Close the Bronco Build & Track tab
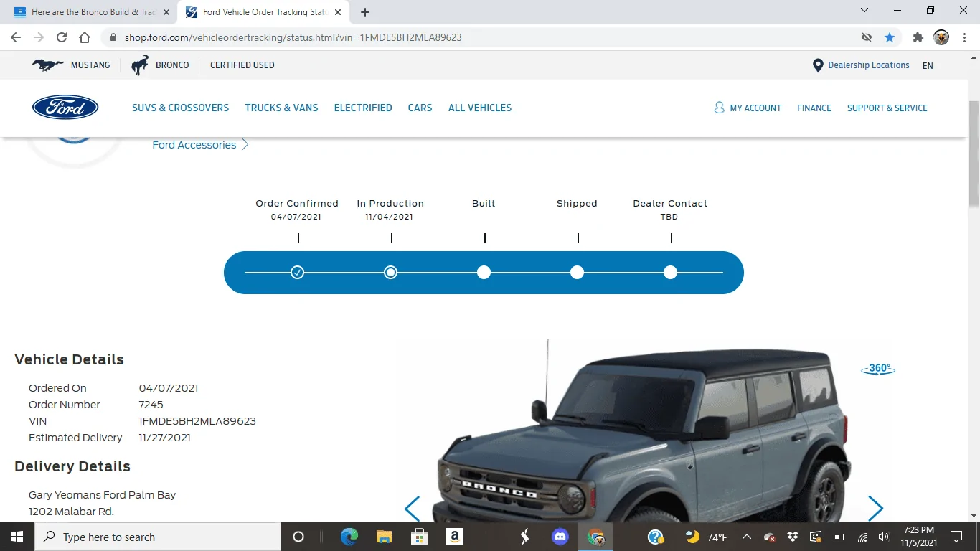980x551 pixels. (166, 12)
